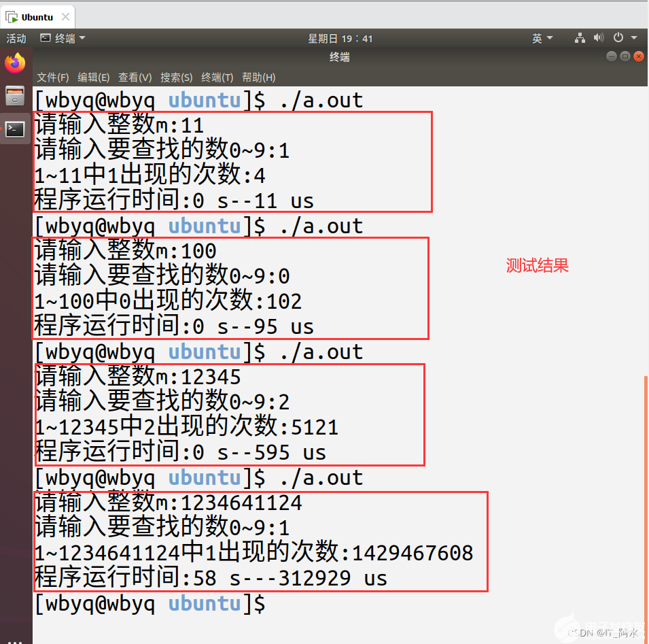This screenshot has height=644, width=649.
Task: Click the clock showing 星期日 19:41
Action: coord(340,38)
